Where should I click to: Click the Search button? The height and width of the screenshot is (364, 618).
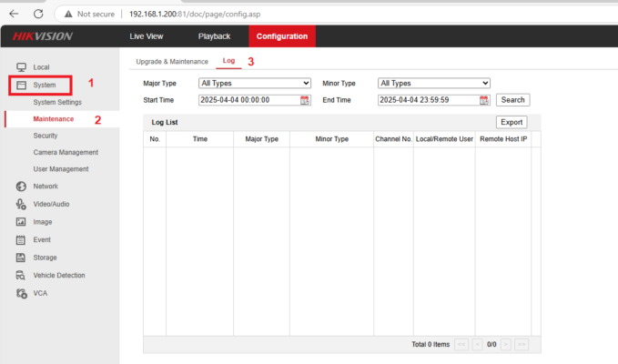coord(512,100)
